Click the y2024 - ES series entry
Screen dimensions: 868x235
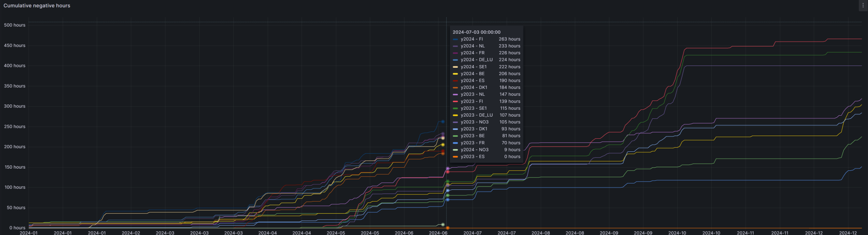tap(472, 80)
